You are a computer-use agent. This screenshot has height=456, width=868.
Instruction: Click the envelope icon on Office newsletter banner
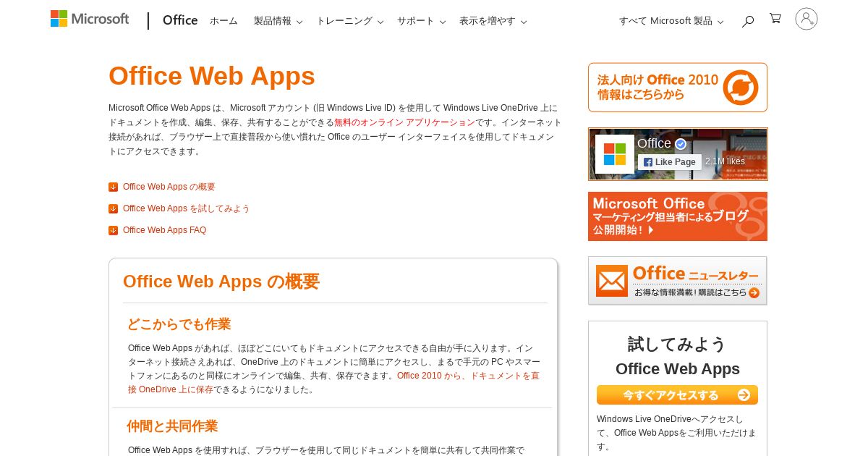[x=612, y=280]
